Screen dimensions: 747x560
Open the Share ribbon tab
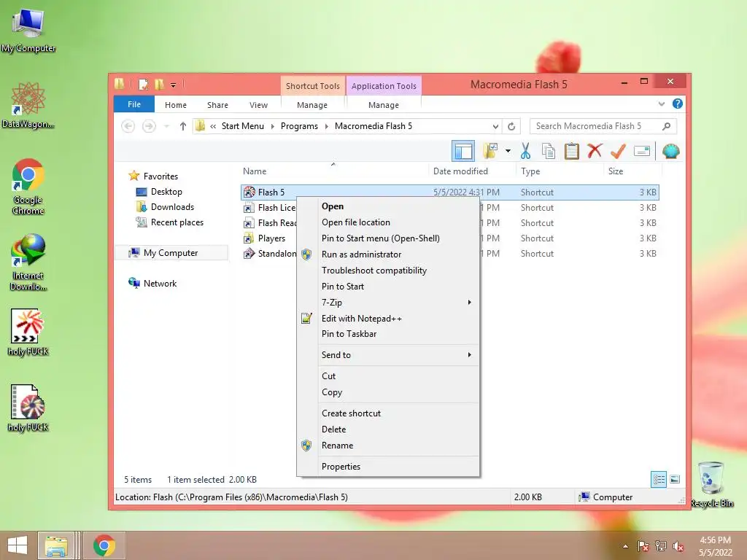point(217,105)
